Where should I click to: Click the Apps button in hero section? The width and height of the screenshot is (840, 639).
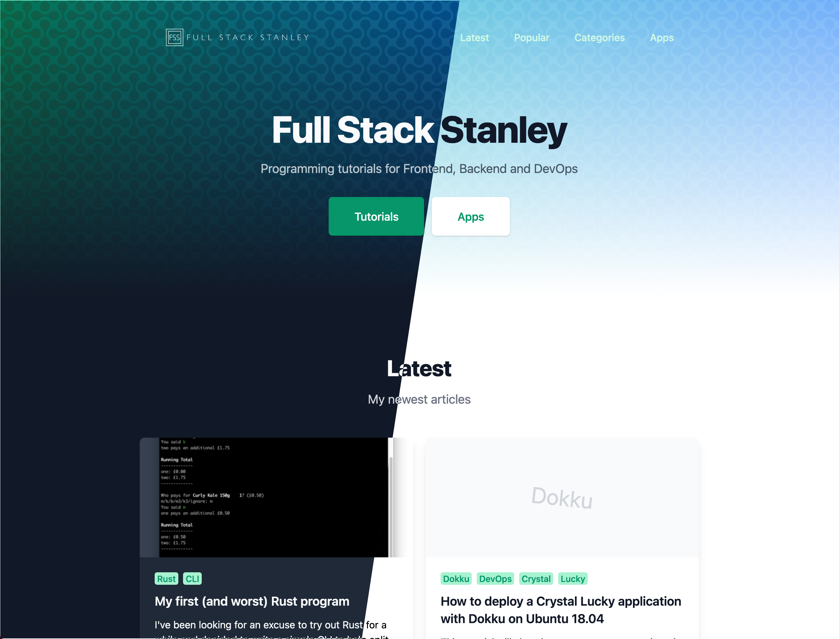click(x=470, y=215)
